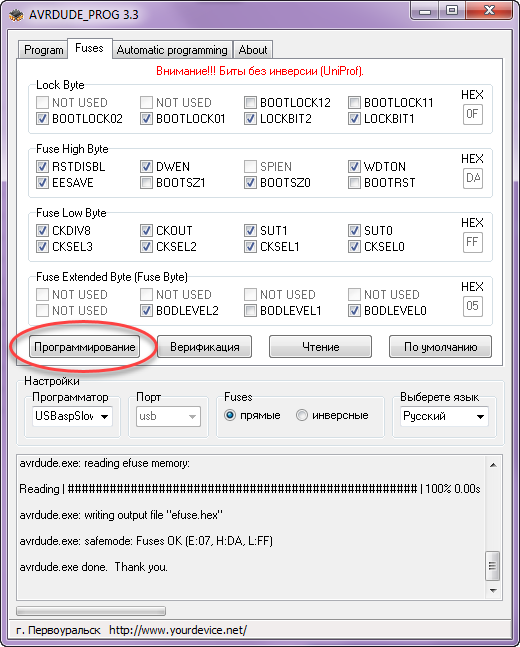Click the Fuse Low Byte HEX field
The height and width of the screenshot is (647, 520).
[473, 242]
